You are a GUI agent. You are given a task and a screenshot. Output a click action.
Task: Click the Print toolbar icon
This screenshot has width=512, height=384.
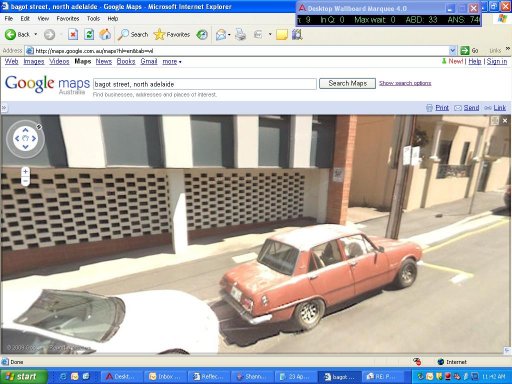coord(240,34)
